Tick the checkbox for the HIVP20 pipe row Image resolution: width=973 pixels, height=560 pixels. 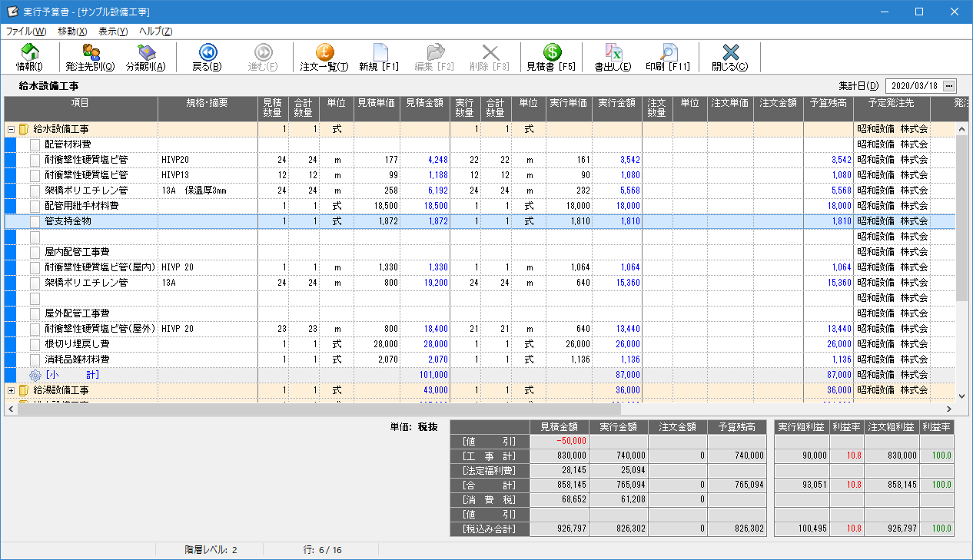click(35, 160)
